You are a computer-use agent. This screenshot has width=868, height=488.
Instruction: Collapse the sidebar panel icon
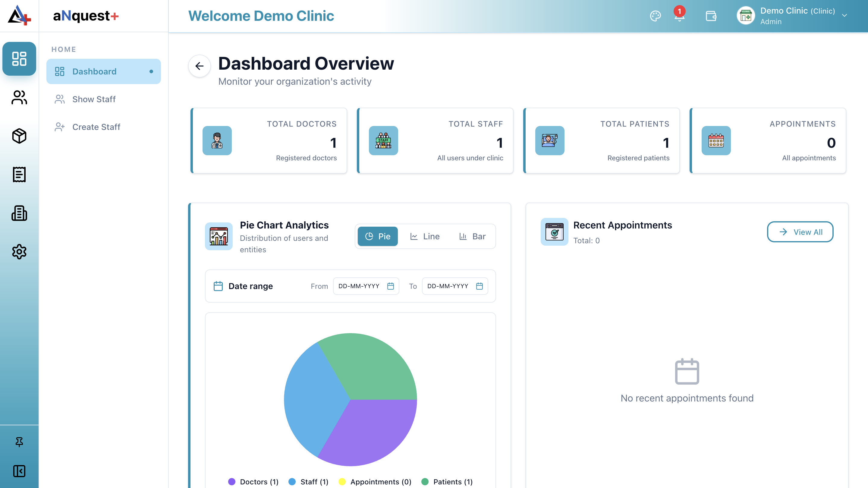click(x=19, y=471)
